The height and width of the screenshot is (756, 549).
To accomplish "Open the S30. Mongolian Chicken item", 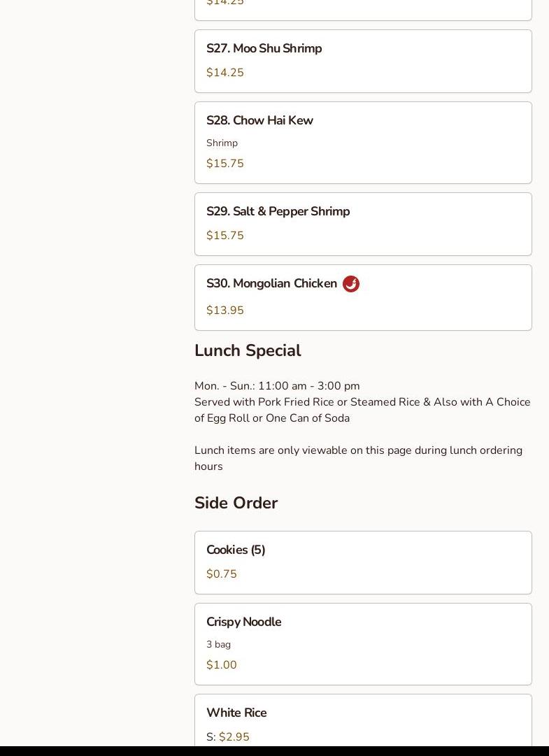I will coord(271,283).
